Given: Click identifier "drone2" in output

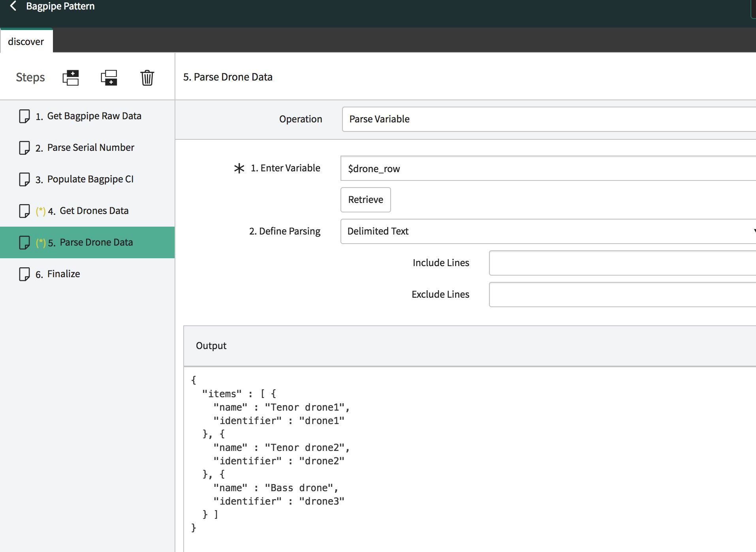Looking at the screenshot, I should coord(322,461).
